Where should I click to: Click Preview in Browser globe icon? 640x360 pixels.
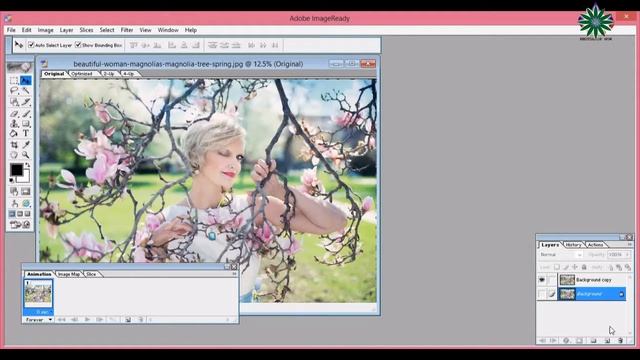point(26,203)
